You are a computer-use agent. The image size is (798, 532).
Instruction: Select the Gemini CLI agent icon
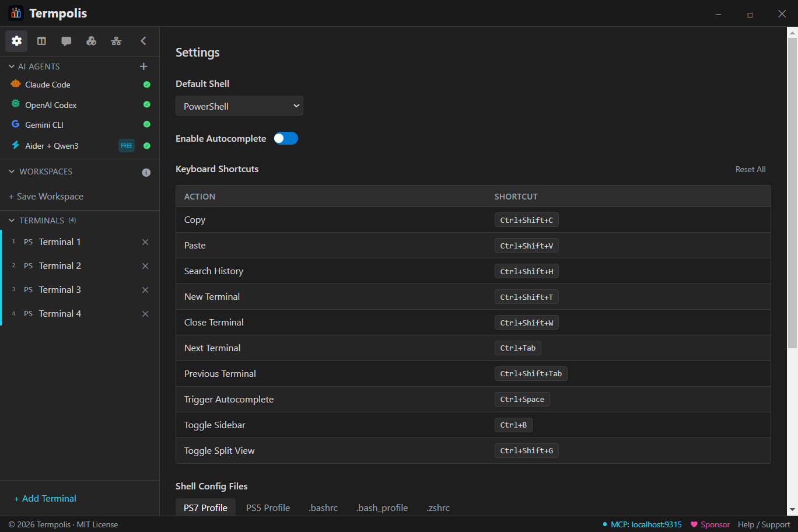tap(15, 124)
